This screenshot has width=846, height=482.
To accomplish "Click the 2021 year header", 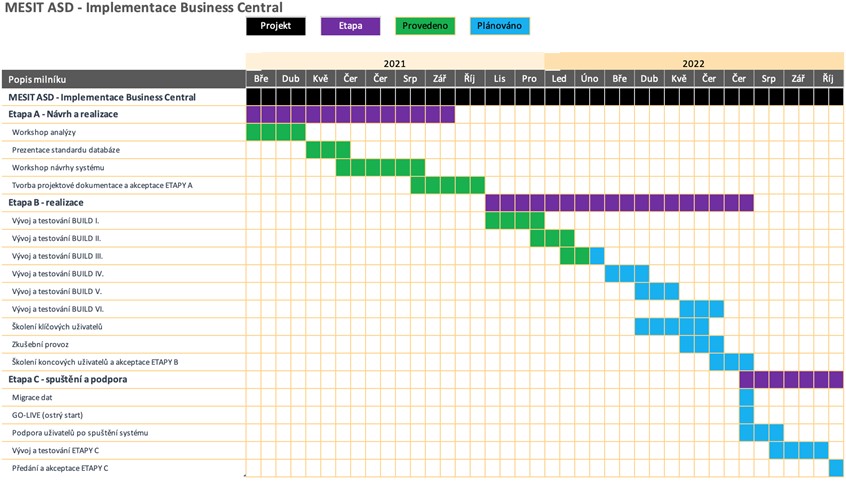I will pos(395,62).
